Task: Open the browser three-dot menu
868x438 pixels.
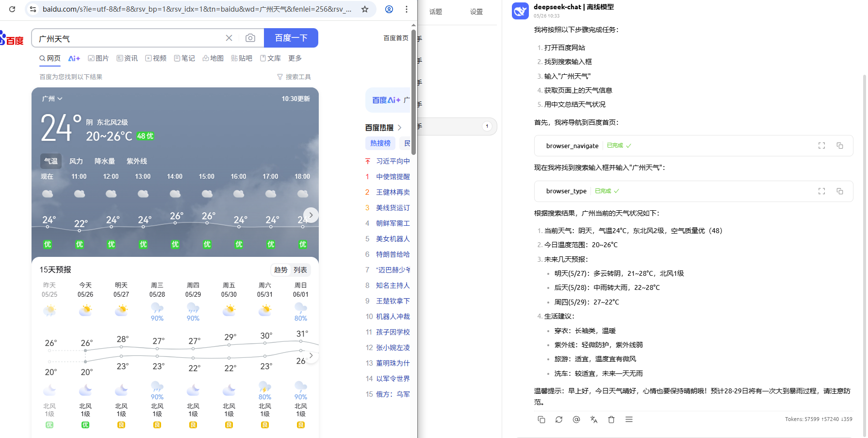Action: point(407,9)
